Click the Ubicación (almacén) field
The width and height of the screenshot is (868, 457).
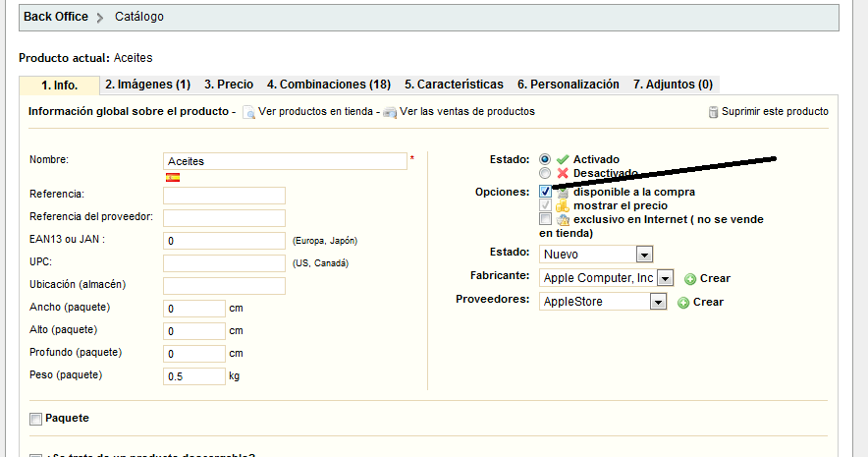pos(224,286)
